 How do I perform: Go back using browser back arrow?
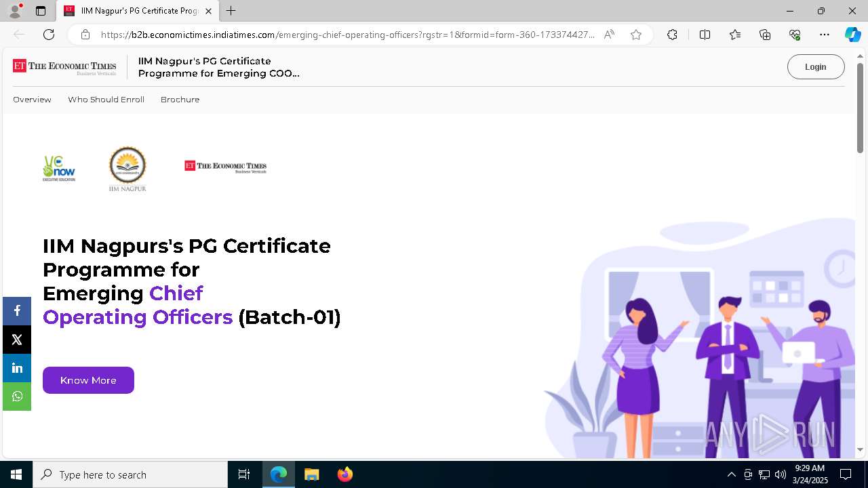click(x=19, y=35)
